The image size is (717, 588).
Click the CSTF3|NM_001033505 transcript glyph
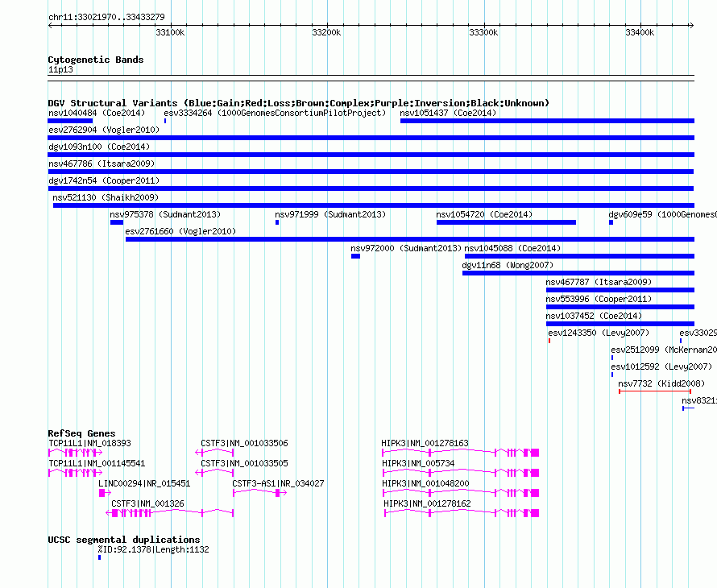point(214,473)
